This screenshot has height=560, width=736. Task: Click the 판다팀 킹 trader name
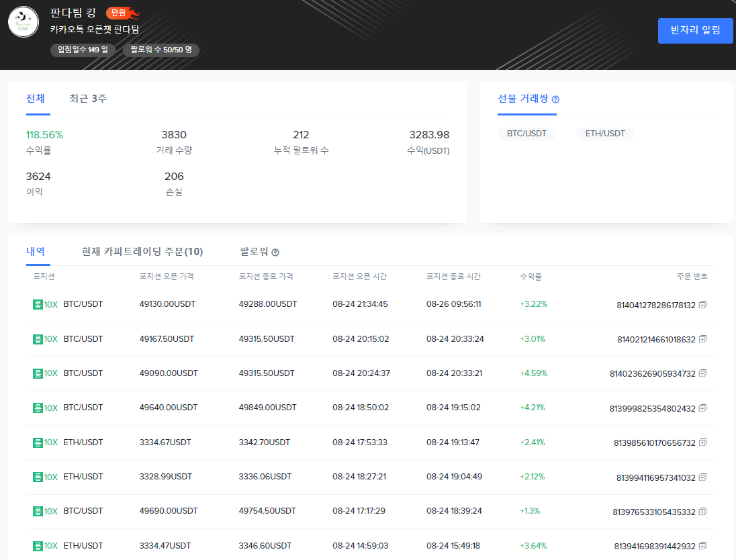point(73,13)
